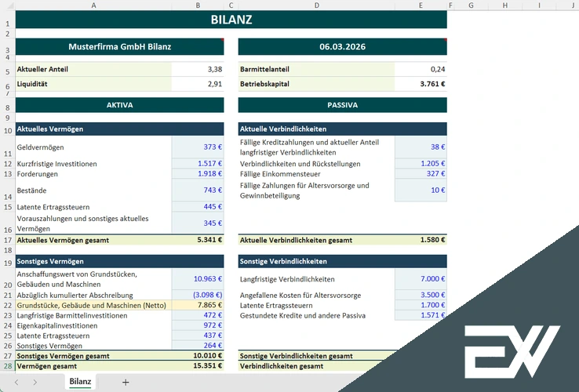Click the Musterfirma GmbH Bilanz cell
The width and height of the screenshot is (579, 392).
pos(119,46)
